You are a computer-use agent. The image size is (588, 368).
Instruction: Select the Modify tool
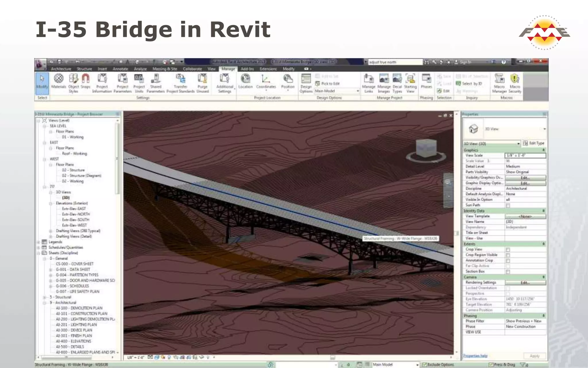click(x=42, y=83)
